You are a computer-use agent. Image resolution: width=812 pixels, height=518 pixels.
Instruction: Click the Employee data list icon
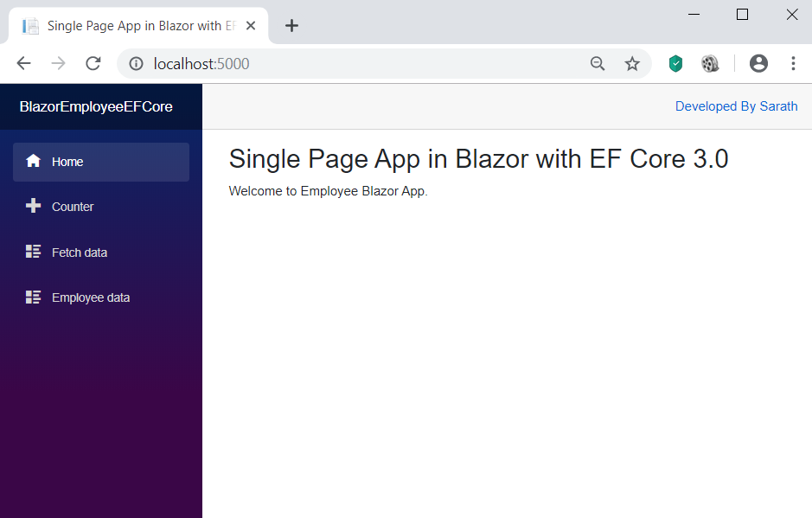pos(33,297)
